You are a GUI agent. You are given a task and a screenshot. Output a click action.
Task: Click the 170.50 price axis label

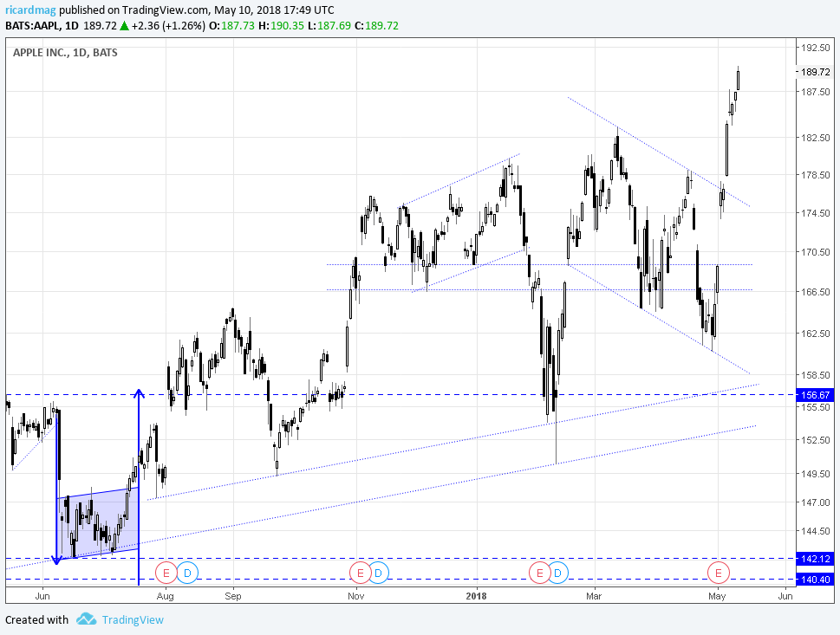coord(816,251)
